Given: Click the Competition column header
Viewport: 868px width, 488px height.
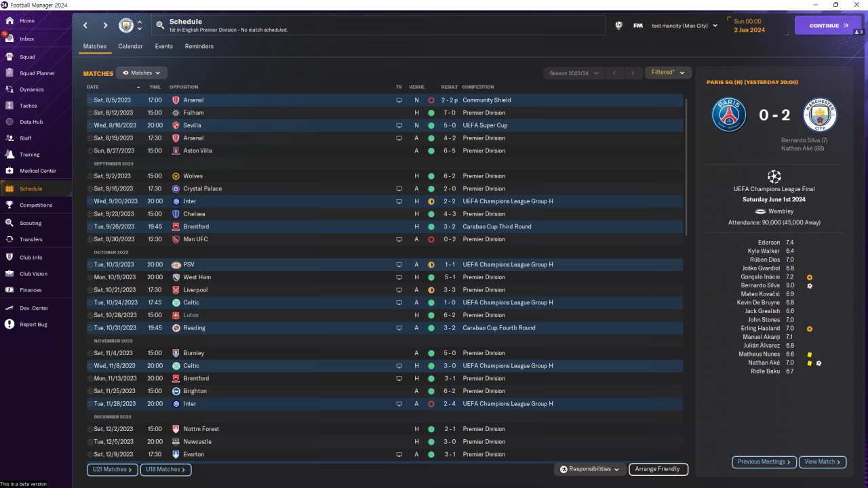Looking at the screenshot, I should pos(478,87).
